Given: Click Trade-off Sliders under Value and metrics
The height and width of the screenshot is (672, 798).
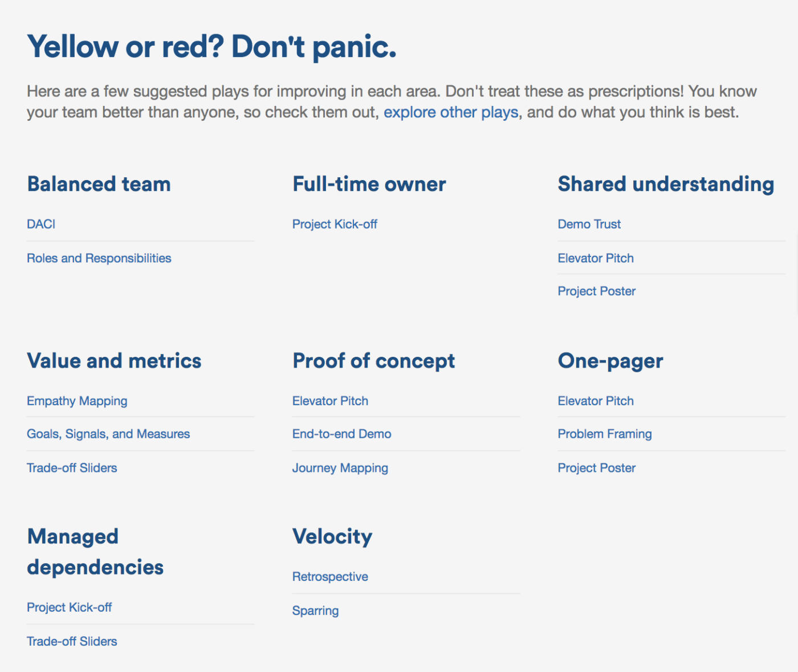Looking at the screenshot, I should click(72, 468).
